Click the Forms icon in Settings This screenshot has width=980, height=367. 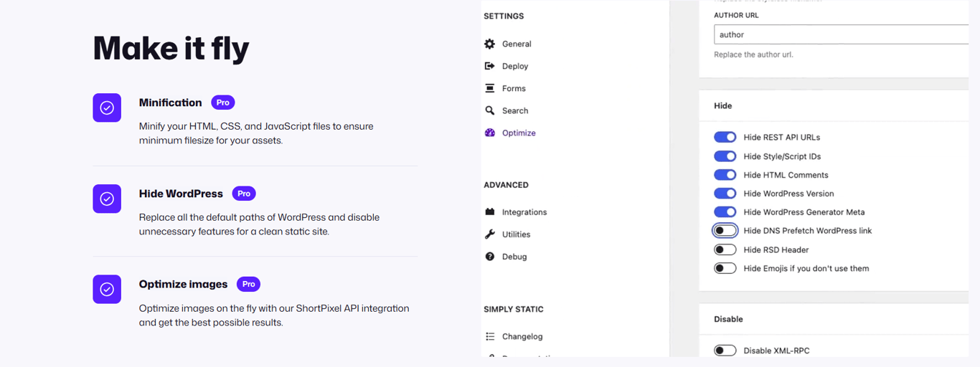point(489,88)
